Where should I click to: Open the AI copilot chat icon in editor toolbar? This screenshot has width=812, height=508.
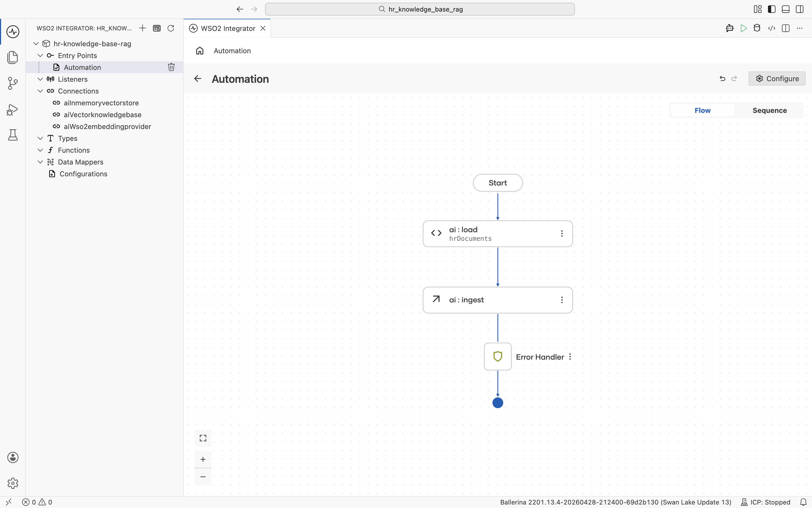(730, 28)
